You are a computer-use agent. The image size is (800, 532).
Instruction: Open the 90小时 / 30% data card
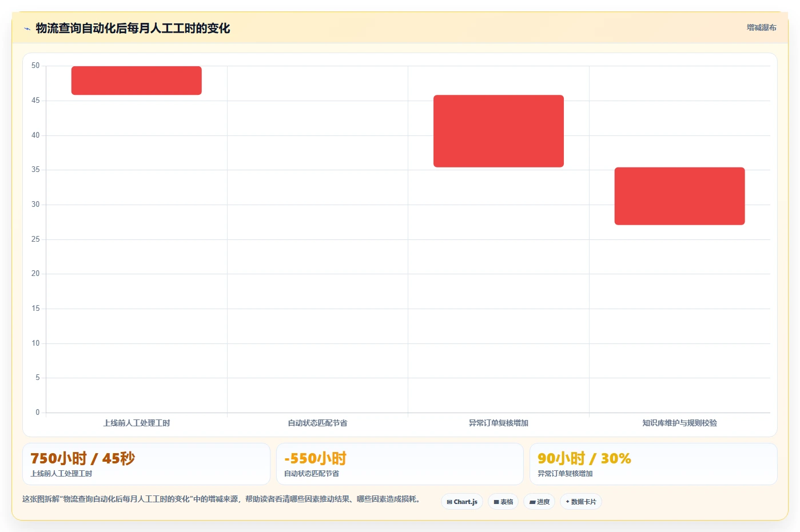click(x=654, y=464)
